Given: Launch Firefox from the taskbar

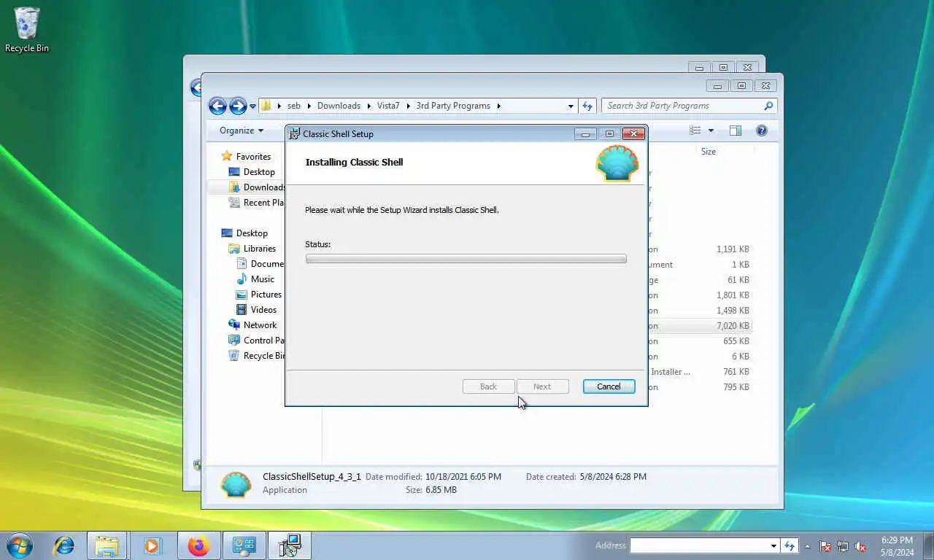Looking at the screenshot, I should pyautogui.click(x=198, y=545).
